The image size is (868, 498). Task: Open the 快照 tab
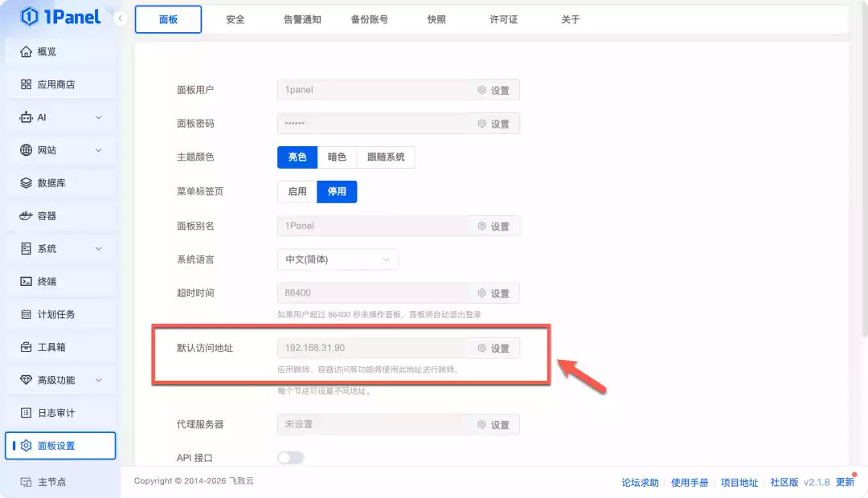(x=435, y=19)
